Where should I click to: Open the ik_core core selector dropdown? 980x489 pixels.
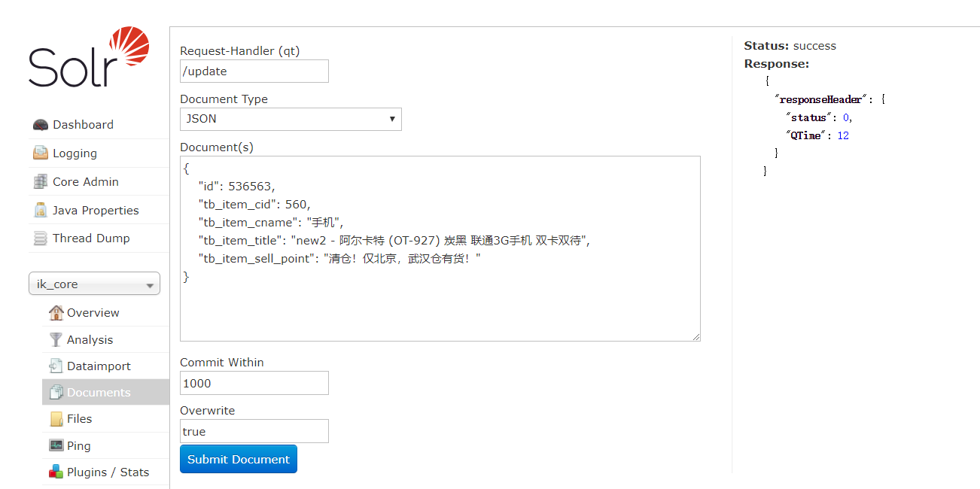[94, 284]
